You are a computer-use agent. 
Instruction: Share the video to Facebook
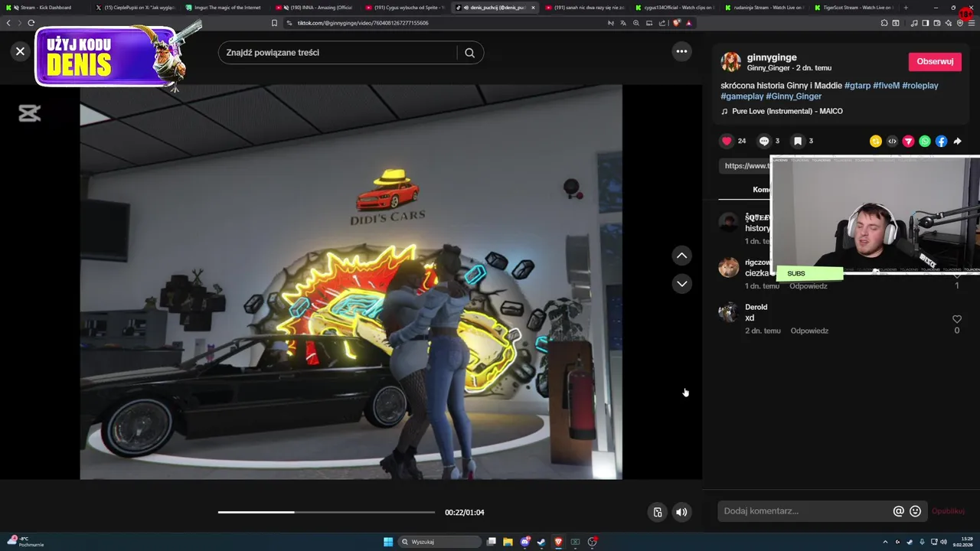941,141
